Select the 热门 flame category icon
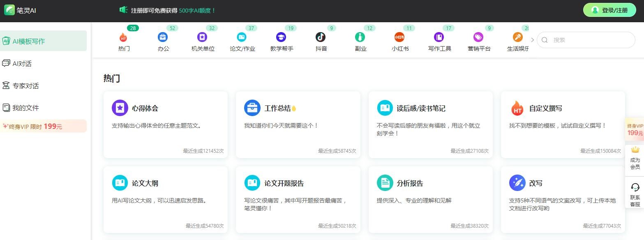 click(123, 37)
